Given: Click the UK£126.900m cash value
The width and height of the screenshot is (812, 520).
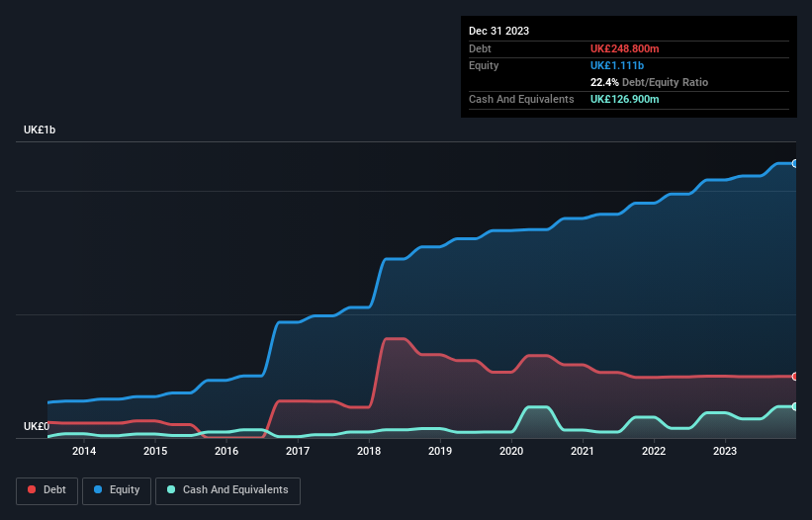Looking at the screenshot, I should [624, 99].
